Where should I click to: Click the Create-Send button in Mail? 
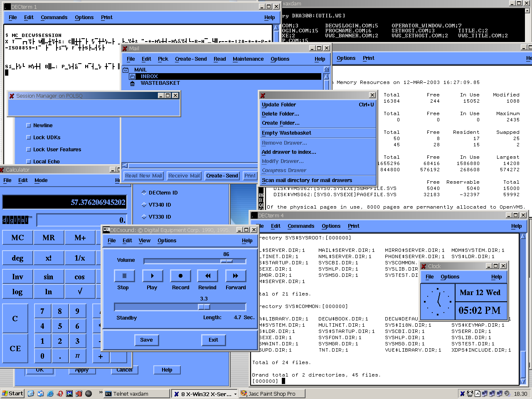click(222, 176)
